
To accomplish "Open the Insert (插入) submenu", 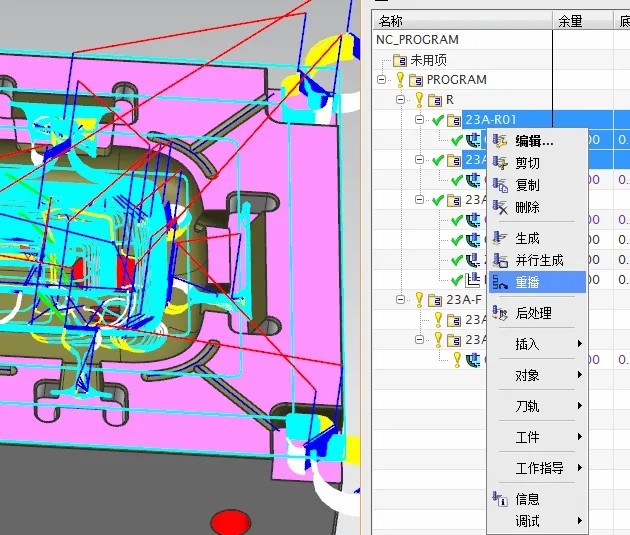I will click(x=537, y=344).
